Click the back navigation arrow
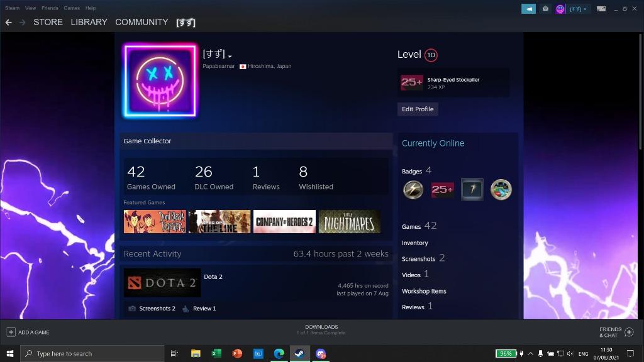This screenshot has width=644, height=362. click(8, 22)
